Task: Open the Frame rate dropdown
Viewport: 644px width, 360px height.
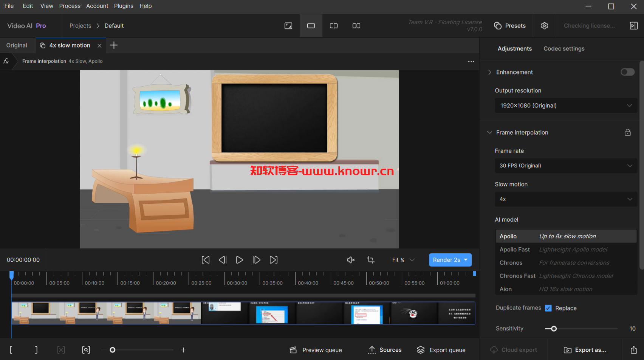Action: (x=566, y=166)
